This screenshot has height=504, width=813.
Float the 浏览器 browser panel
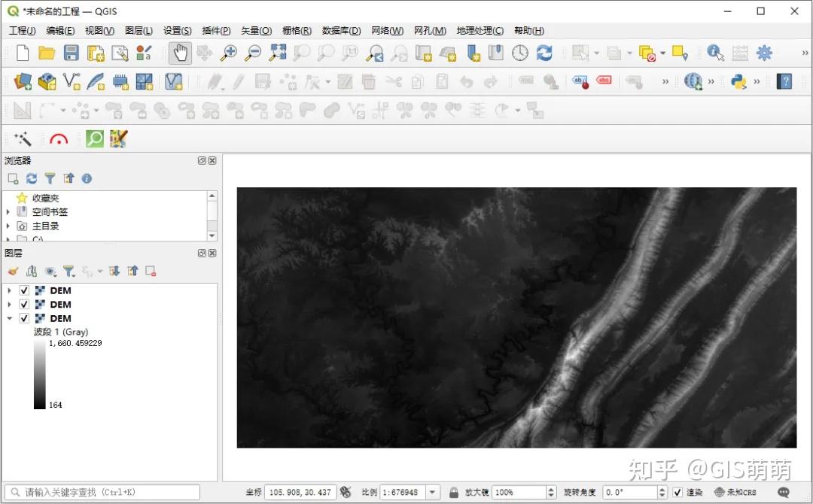(202, 160)
